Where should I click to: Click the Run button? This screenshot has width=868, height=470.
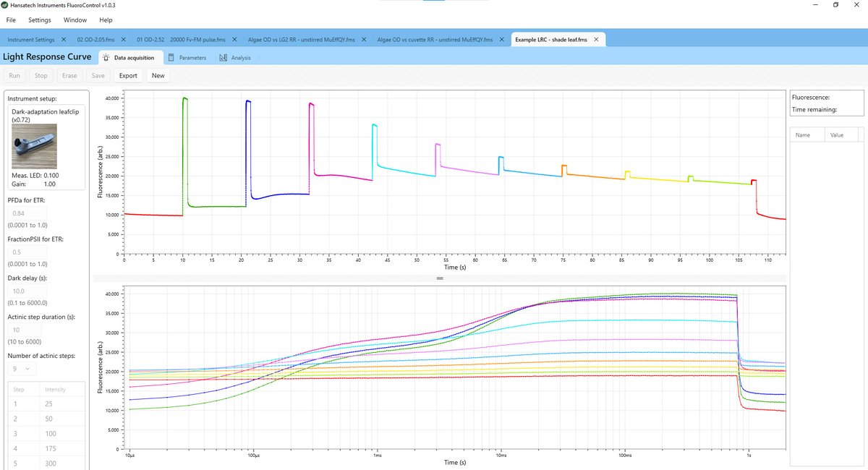point(14,75)
